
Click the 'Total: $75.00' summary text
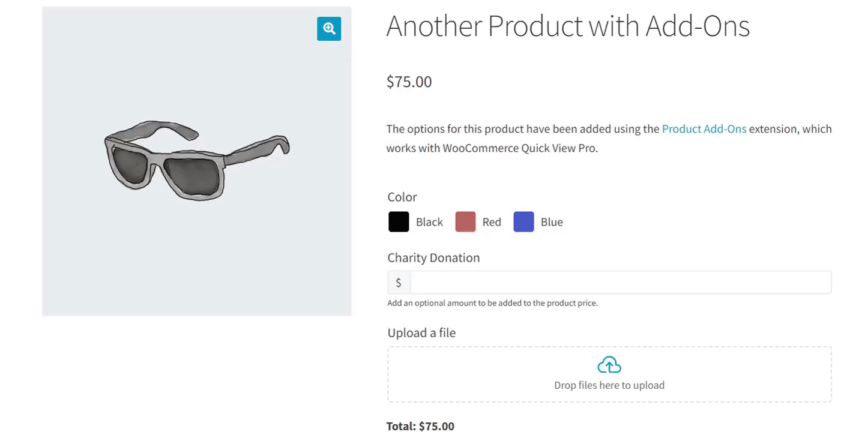420,427
